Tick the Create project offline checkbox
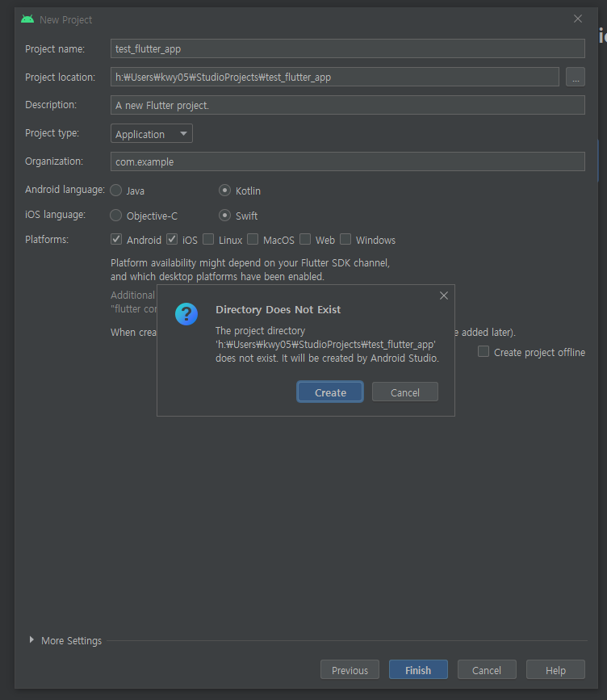 coord(484,351)
